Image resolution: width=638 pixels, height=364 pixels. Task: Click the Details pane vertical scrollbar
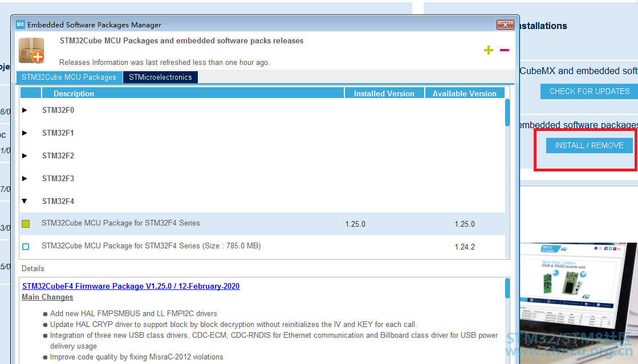(507, 288)
